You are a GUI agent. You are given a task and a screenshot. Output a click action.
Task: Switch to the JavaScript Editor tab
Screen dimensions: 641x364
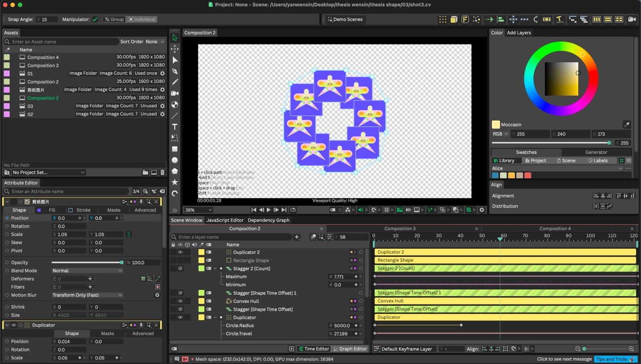point(225,220)
